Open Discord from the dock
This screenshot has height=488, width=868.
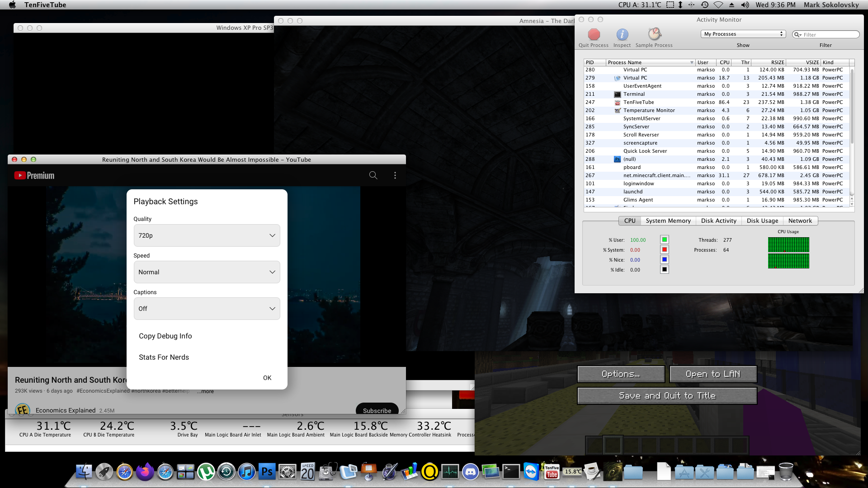pos(470,472)
